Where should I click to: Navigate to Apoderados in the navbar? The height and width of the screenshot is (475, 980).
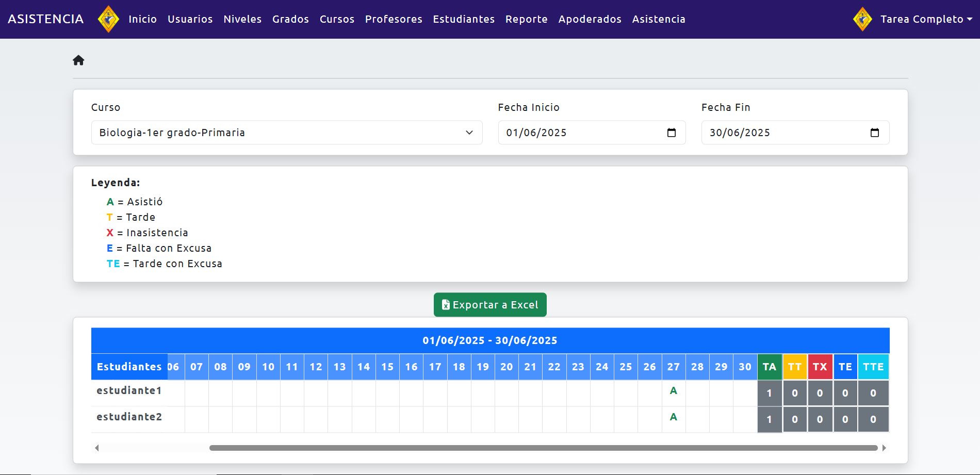click(x=590, y=19)
